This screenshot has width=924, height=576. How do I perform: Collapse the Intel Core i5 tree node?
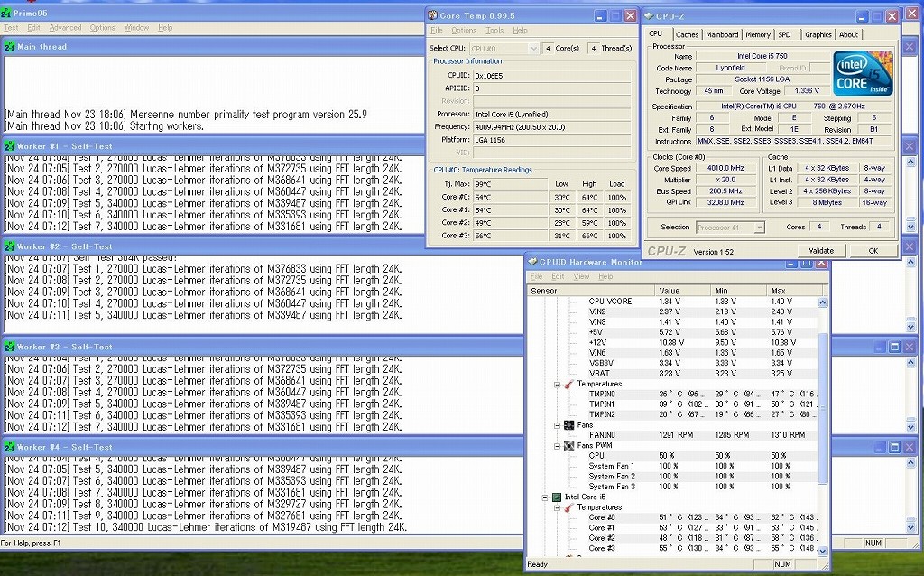[545, 497]
